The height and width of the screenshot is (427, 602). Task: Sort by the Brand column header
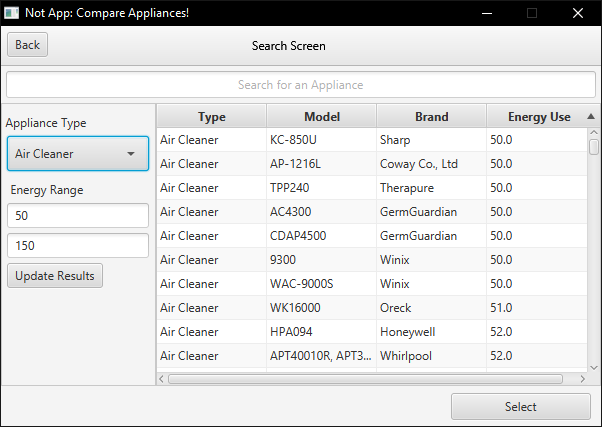[432, 116]
